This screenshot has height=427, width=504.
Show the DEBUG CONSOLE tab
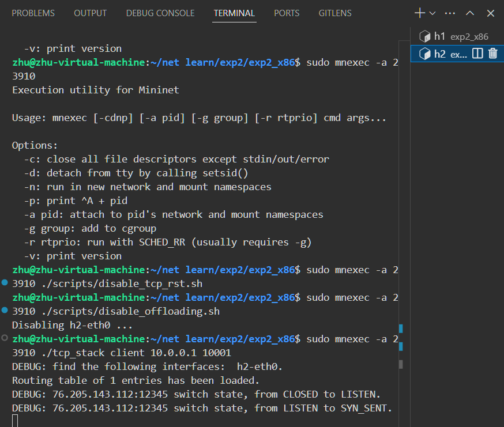160,13
